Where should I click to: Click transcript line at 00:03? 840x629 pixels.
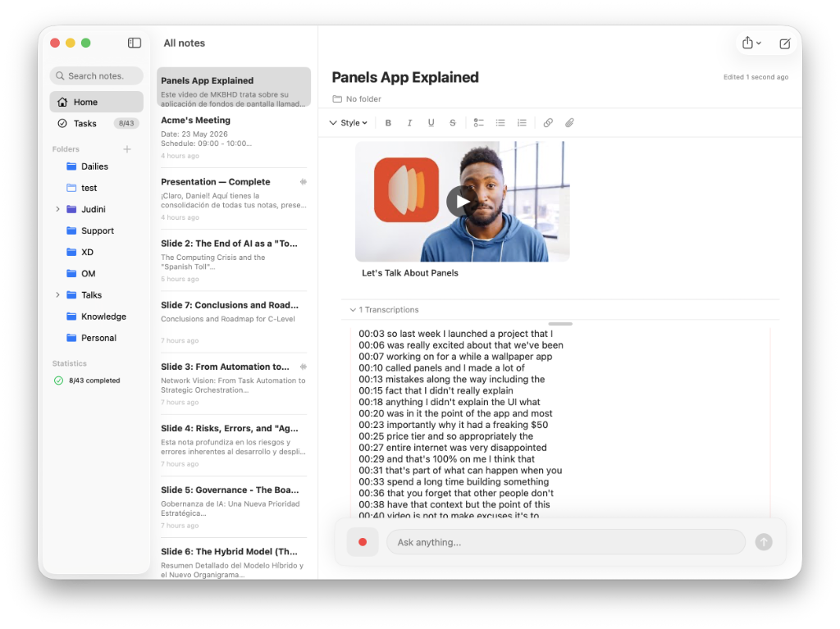[x=456, y=334]
